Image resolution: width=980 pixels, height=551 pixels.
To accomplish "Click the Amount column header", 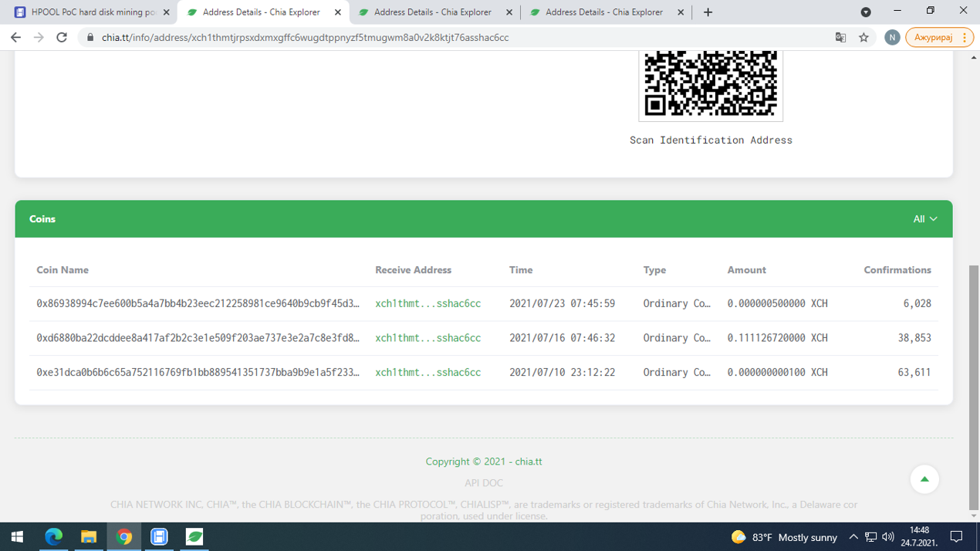I will (746, 270).
